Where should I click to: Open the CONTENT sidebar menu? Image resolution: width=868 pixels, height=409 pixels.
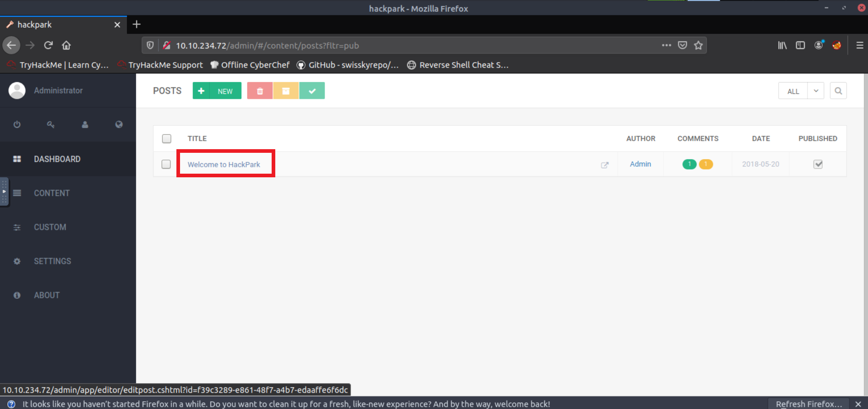pyautogui.click(x=68, y=193)
